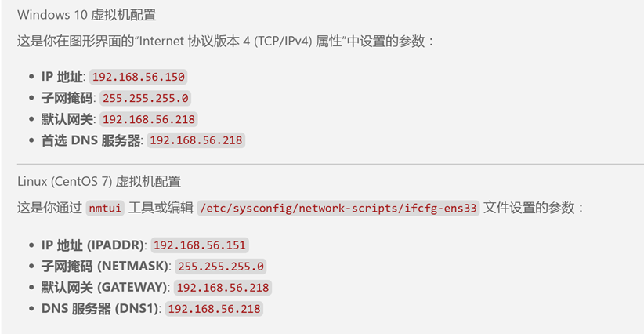
Task: Click the 默认网关 (GATEWAY) label
Action: [104, 288]
